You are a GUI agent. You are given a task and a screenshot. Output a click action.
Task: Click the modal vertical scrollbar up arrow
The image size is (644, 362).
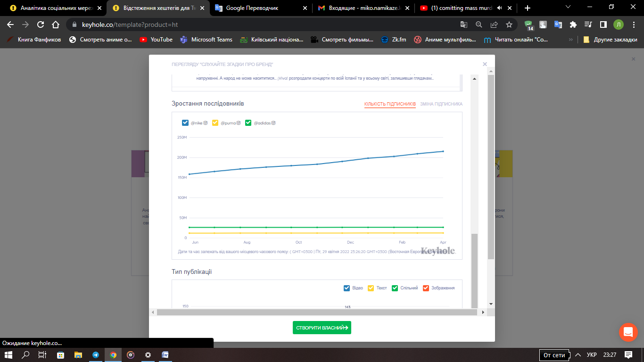tap(491, 71)
